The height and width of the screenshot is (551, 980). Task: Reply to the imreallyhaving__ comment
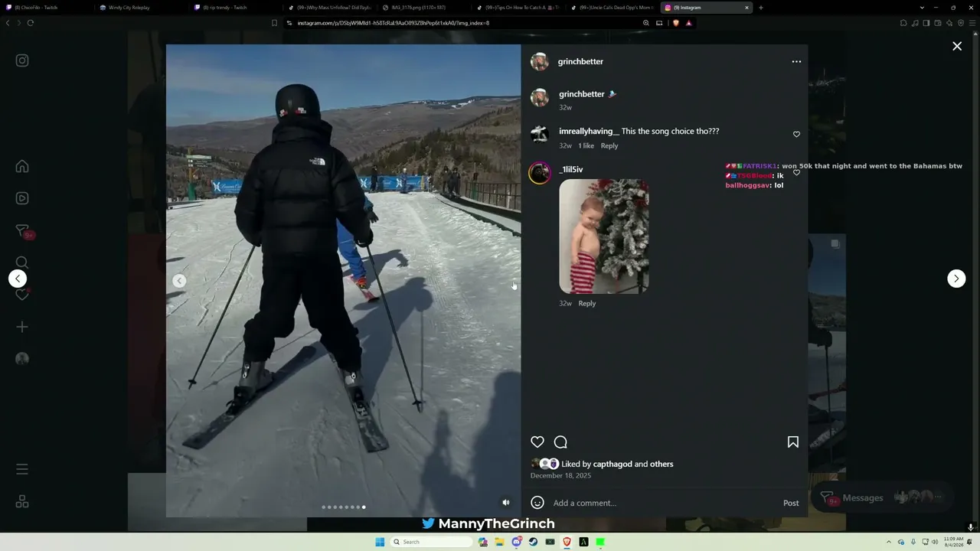(x=609, y=146)
